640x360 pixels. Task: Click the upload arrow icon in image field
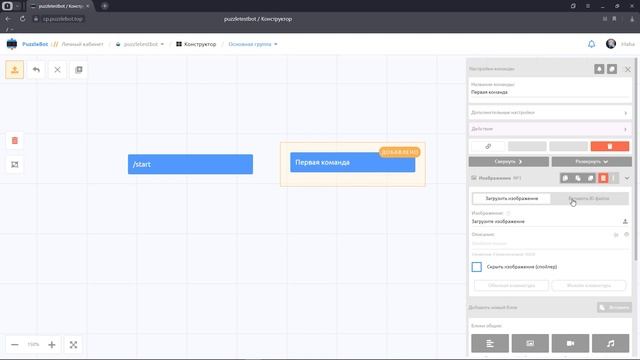click(x=625, y=221)
